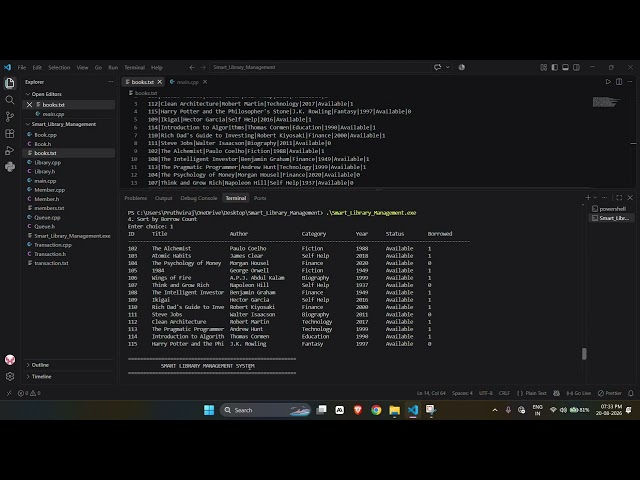Open the Windows Start menu
This screenshot has height=480, width=640.
(209, 410)
